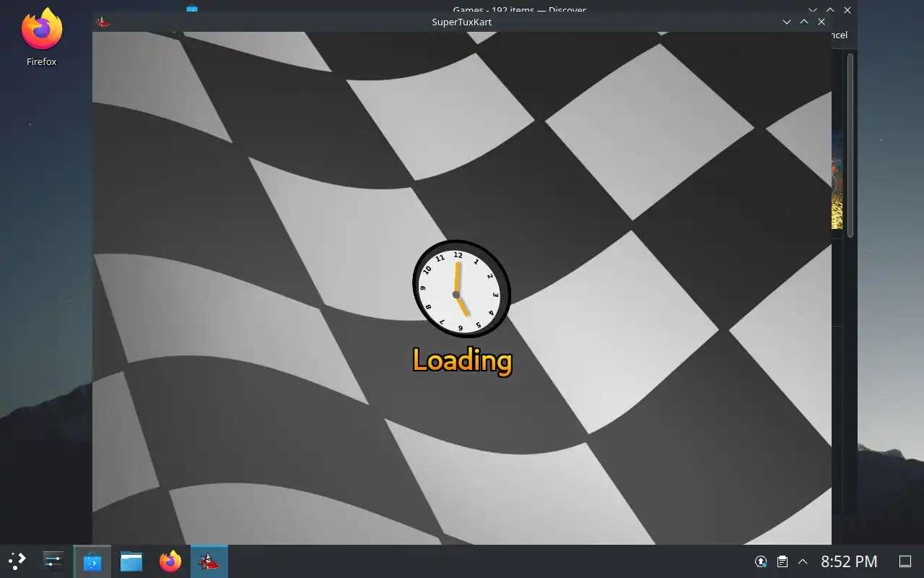Minimize the Discover window behind
The width and height of the screenshot is (924, 578).
(813, 9)
